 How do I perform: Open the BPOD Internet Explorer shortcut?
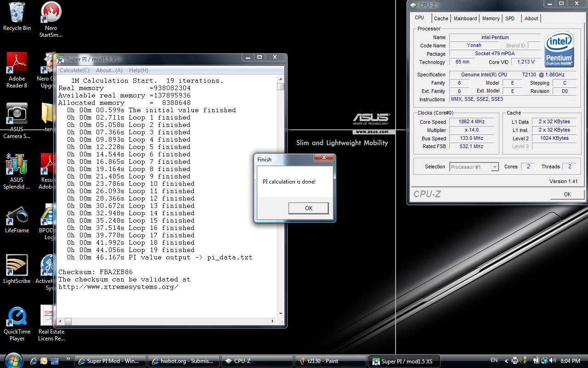[47, 222]
